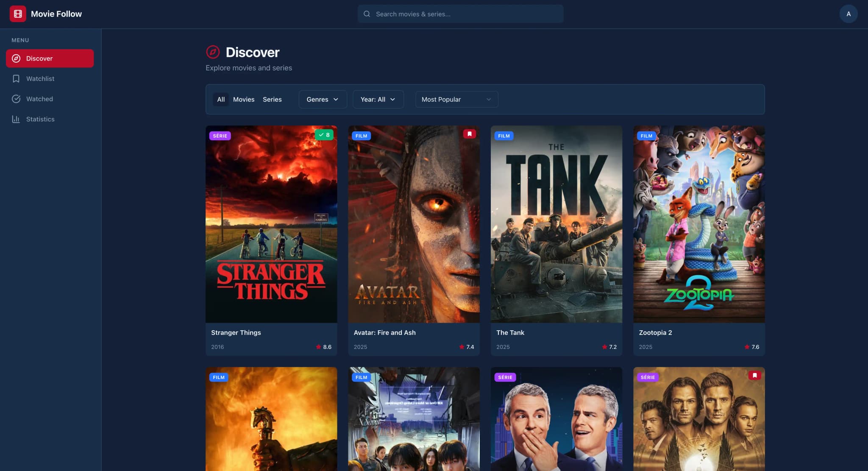Screen dimensions: 868x471
Task: Open the user avatar menu
Action: 848,14
